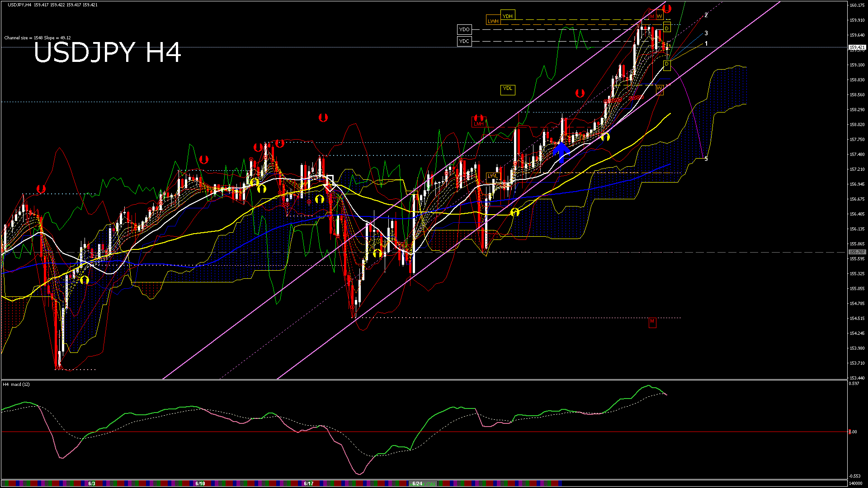Click the 6/10 date marker on timeline
Image resolution: width=868 pixels, height=488 pixels.
[x=200, y=483]
